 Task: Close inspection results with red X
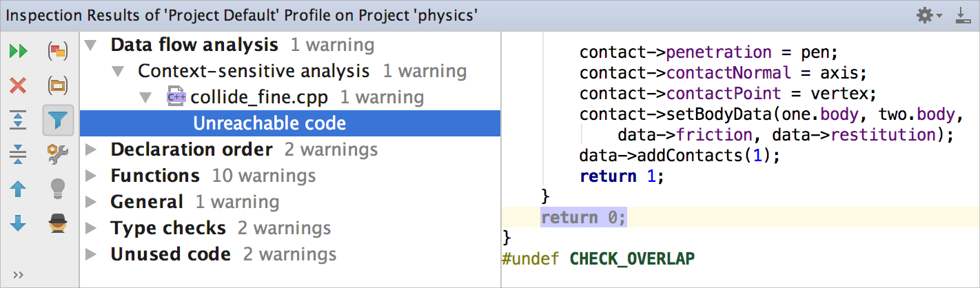(x=19, y=86)
